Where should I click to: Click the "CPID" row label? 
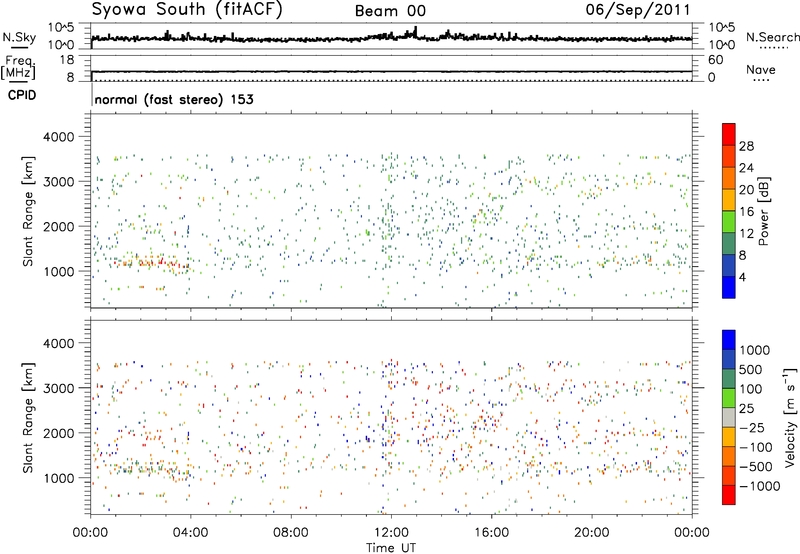point(22,95)
